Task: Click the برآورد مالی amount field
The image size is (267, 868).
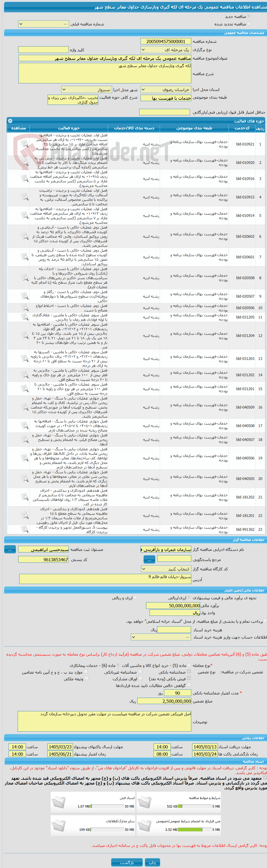Action: tap(173, 605)
